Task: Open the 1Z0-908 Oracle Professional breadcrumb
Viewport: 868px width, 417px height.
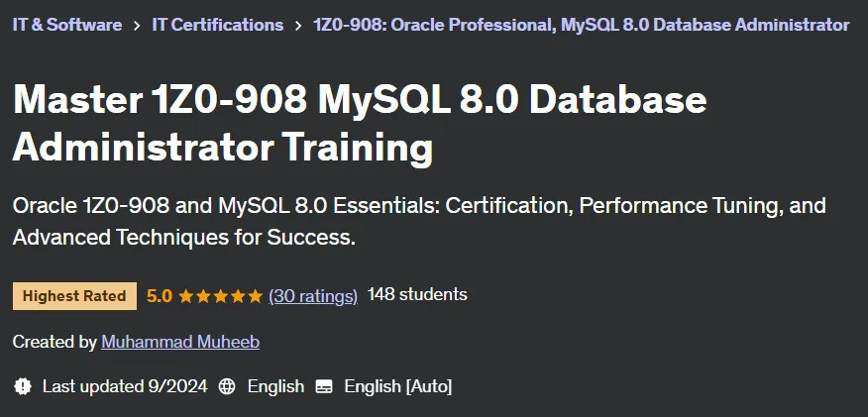Action: coord(582,25)
